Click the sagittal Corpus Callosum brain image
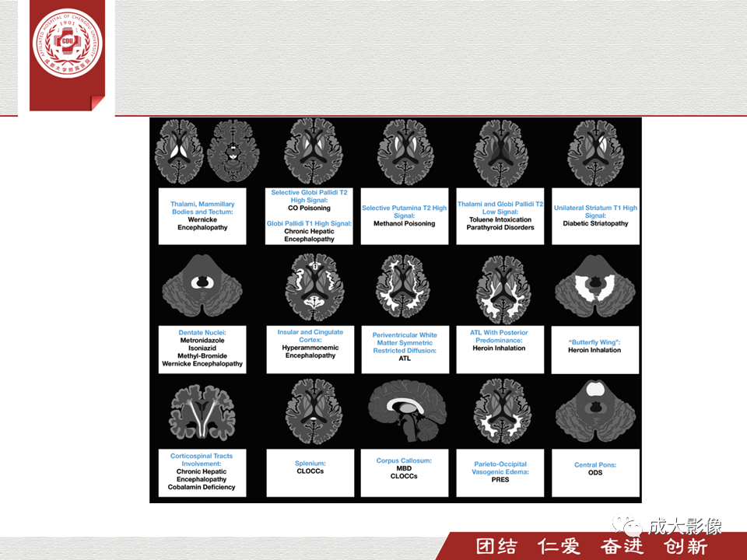The image size is (747, 560). coord(407,411)
